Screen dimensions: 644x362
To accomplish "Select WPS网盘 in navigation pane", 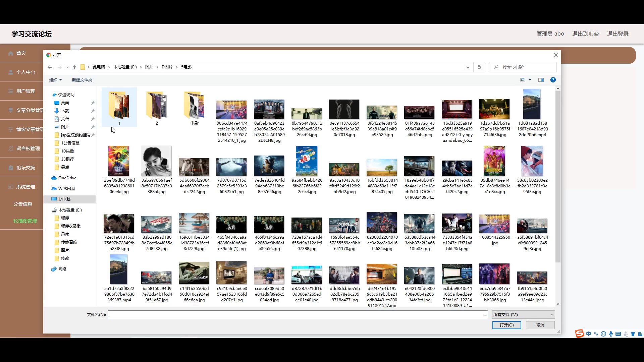I will coord(66,189).
